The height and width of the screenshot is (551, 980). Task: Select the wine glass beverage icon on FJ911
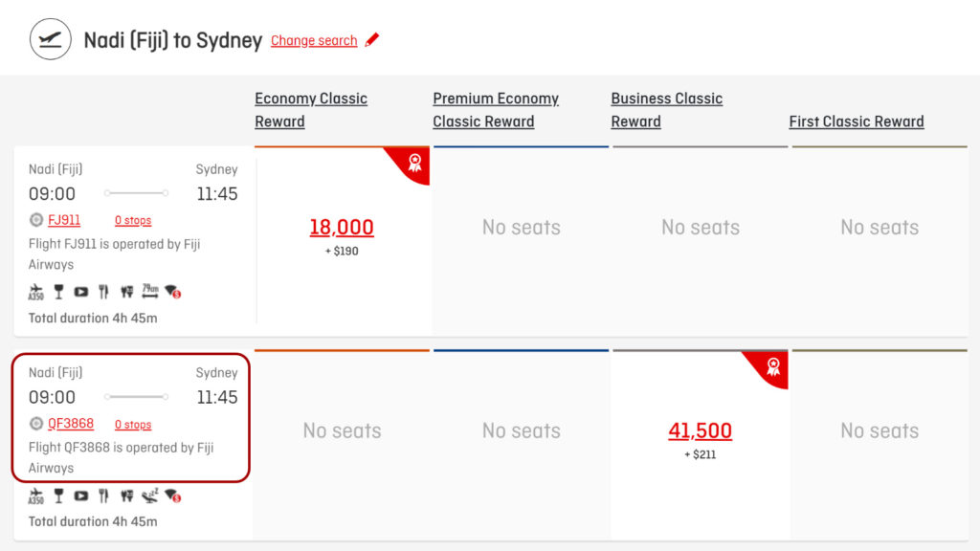point(59,291)
